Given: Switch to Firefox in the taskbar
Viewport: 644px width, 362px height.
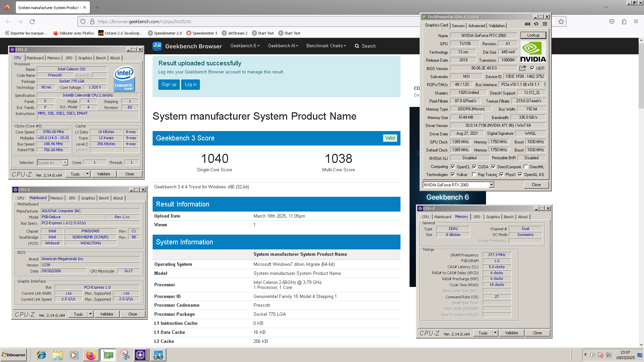Looking at the screenshot, I should (91, 355).
